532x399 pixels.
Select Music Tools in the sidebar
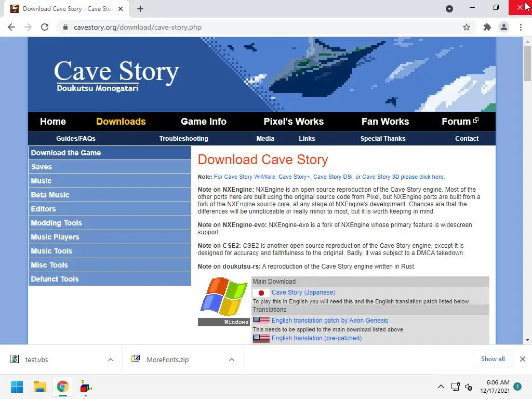coord(110,251)
